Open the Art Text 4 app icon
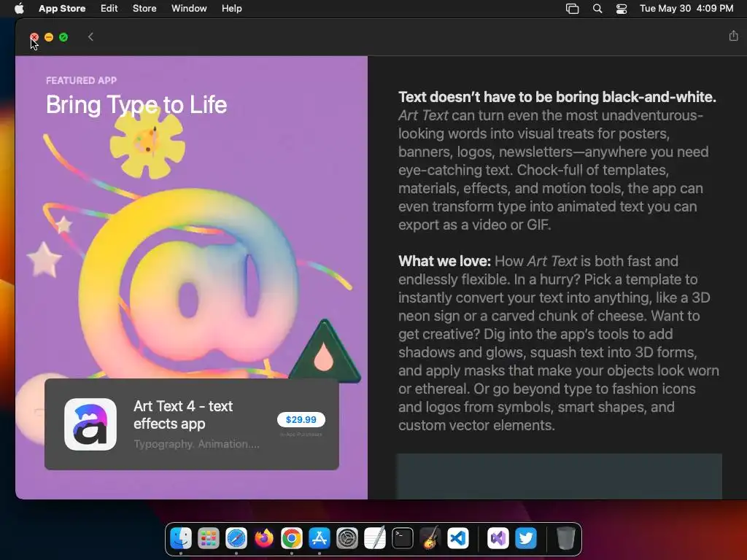The image size is (747, 560). 90,424
